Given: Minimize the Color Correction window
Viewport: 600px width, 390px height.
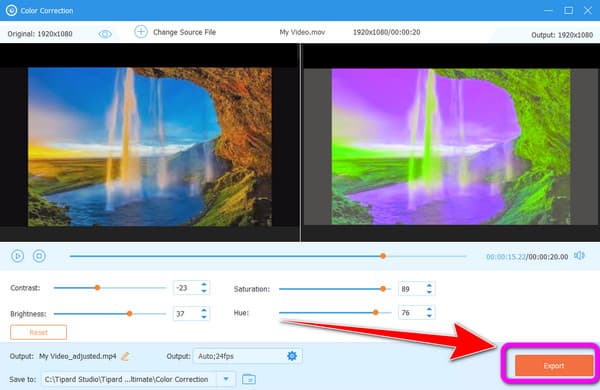Looking at the screenshot, I should click(548, 11).
